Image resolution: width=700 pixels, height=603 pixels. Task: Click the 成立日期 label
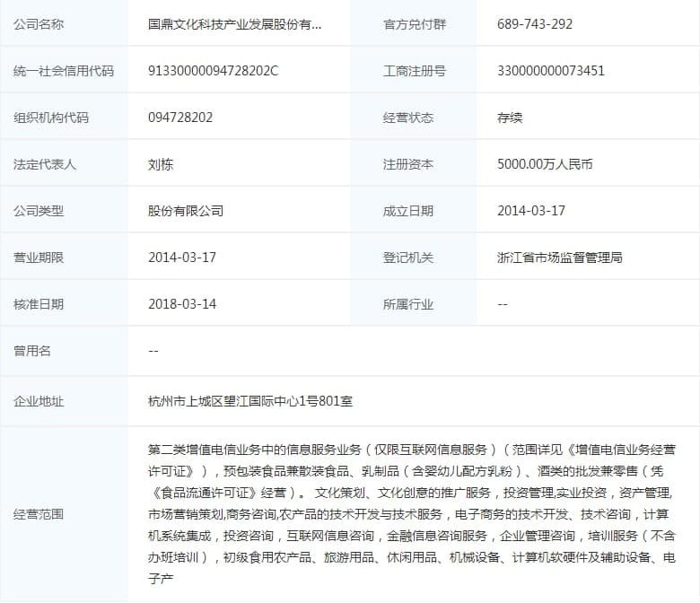408,211
